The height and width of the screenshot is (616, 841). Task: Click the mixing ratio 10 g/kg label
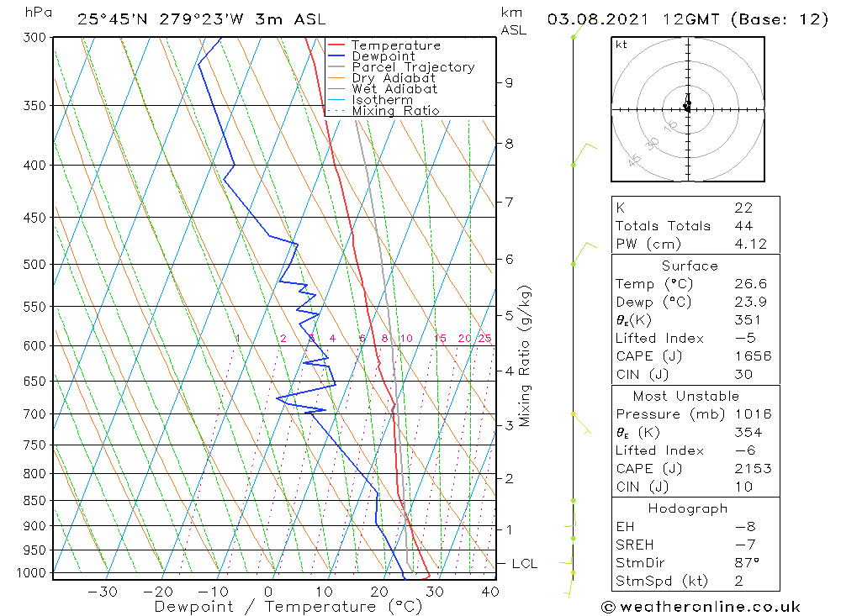click(x=406, y=339)
